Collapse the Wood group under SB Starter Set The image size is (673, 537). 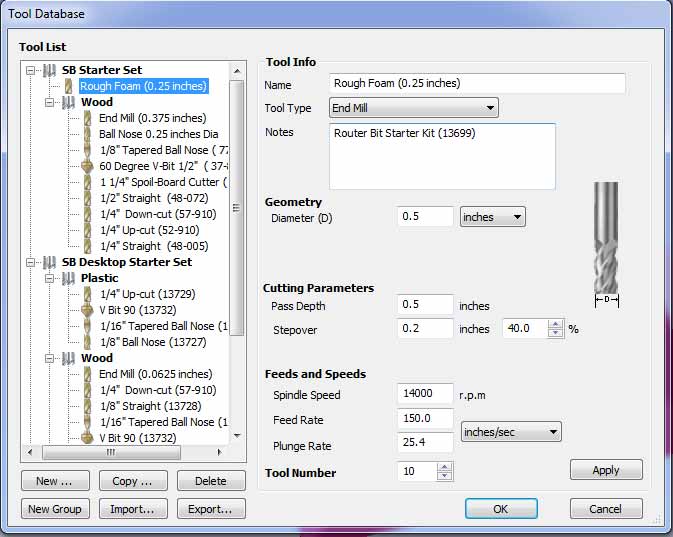tap(49, 102)
